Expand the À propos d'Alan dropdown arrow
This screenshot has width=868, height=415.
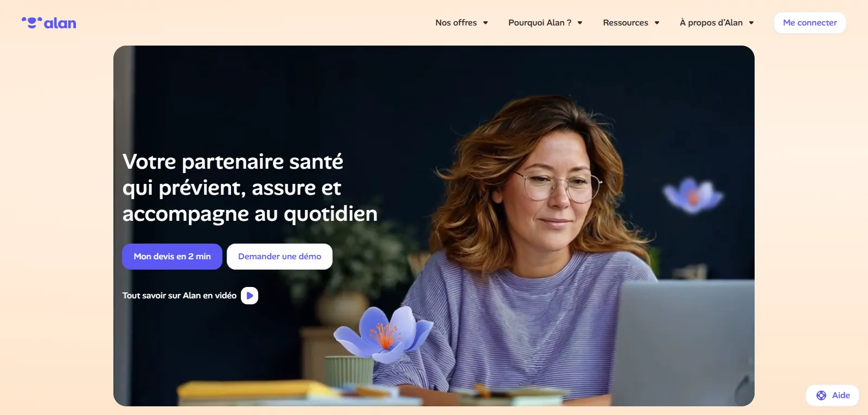click(x=751, y=23)
